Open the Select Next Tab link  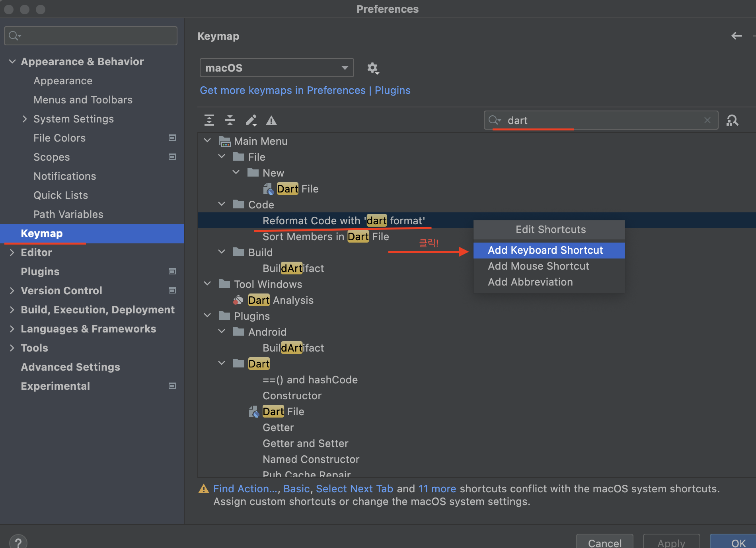click(x=355, y=489)
